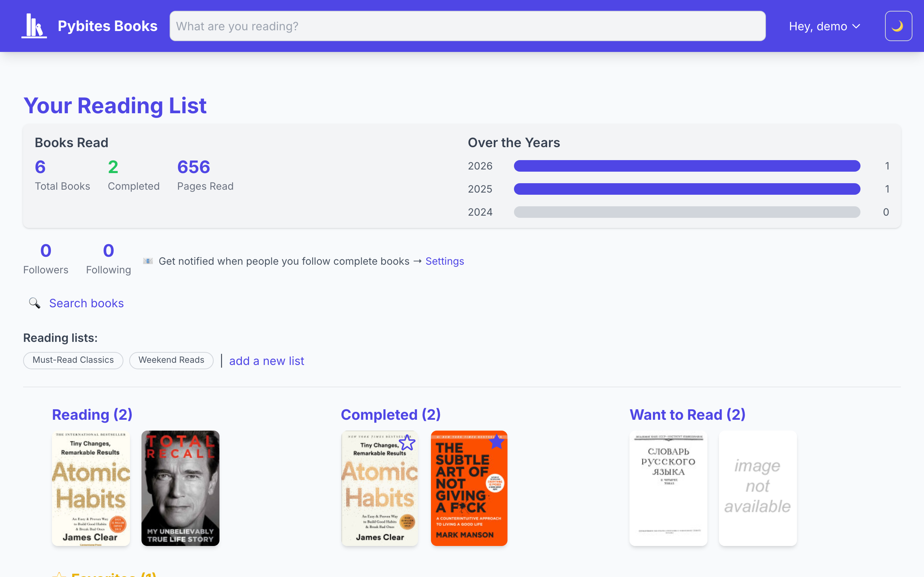Image resolution: width=924 pixels, height=577 pixels.
Task: Open the Must-Read Classics reading list
Action: (x=73, y=360)
